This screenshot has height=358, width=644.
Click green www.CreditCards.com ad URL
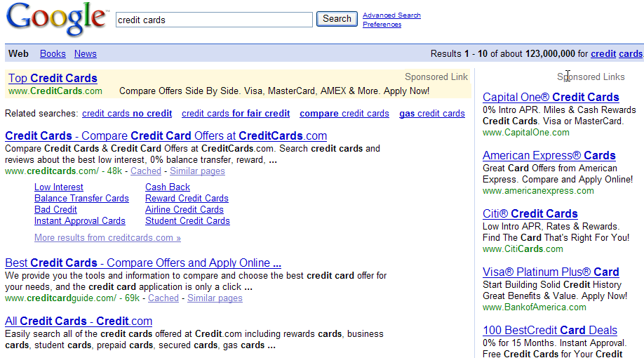pos(55,91)
